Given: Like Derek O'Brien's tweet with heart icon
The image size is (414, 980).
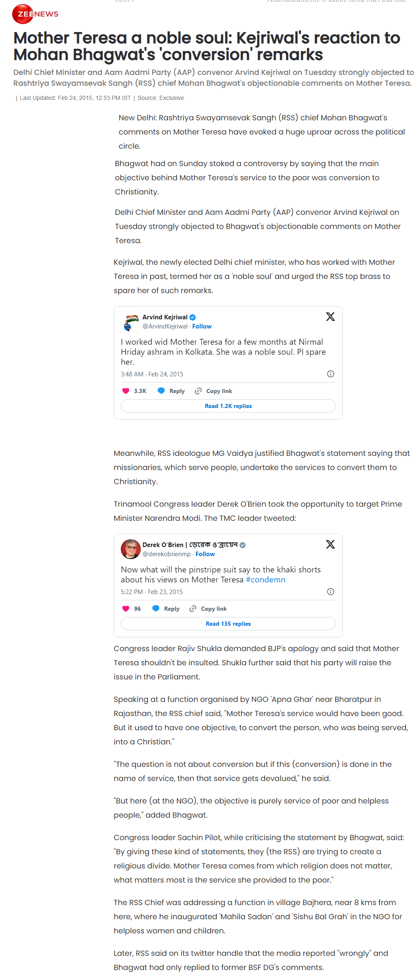Looking at the screenshot, I should tap(126, 609).
